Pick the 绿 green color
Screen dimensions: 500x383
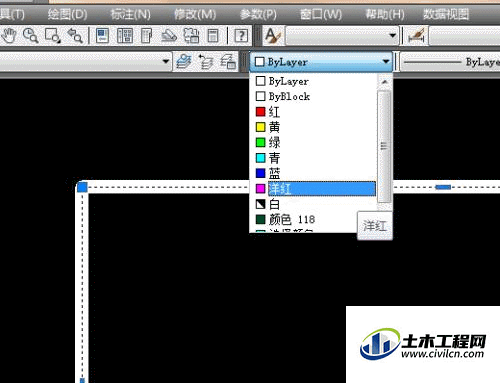point(313,142)
